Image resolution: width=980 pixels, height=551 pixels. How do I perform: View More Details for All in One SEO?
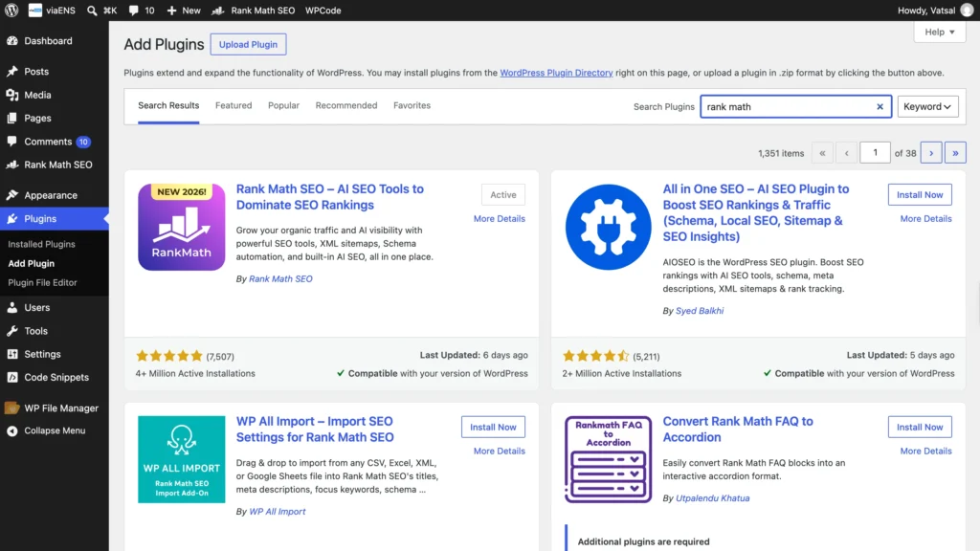coord(925,219)
